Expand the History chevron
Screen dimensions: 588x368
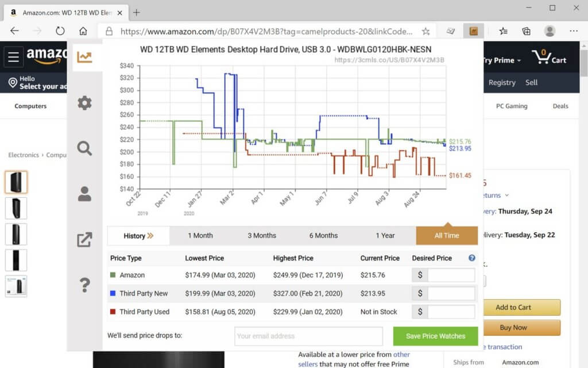138,236
